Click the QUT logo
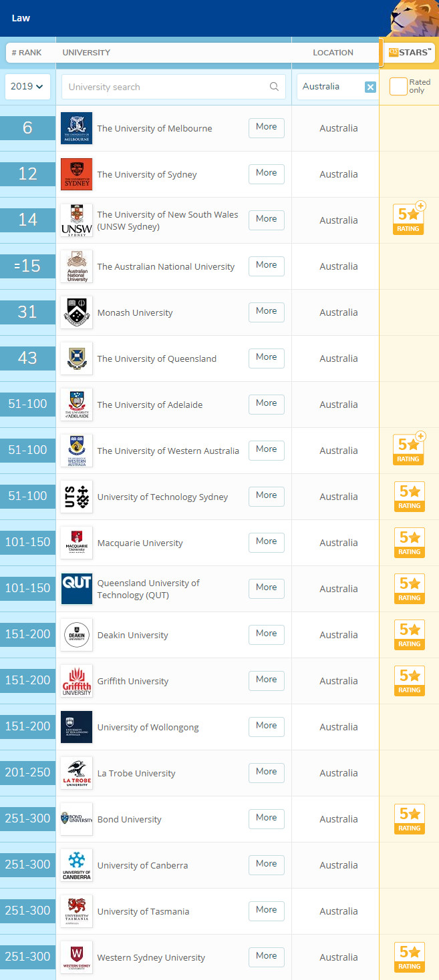439x980 pixels. (x=77, y=589)
